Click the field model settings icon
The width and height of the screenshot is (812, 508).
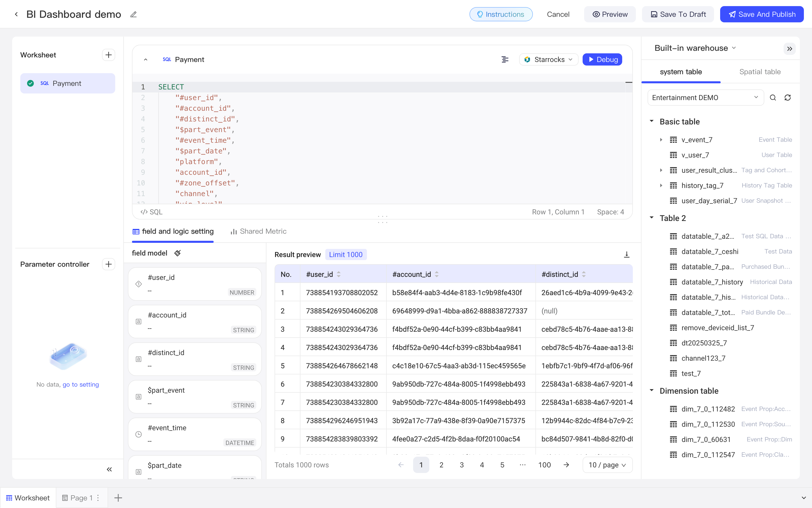click(178, 253)
